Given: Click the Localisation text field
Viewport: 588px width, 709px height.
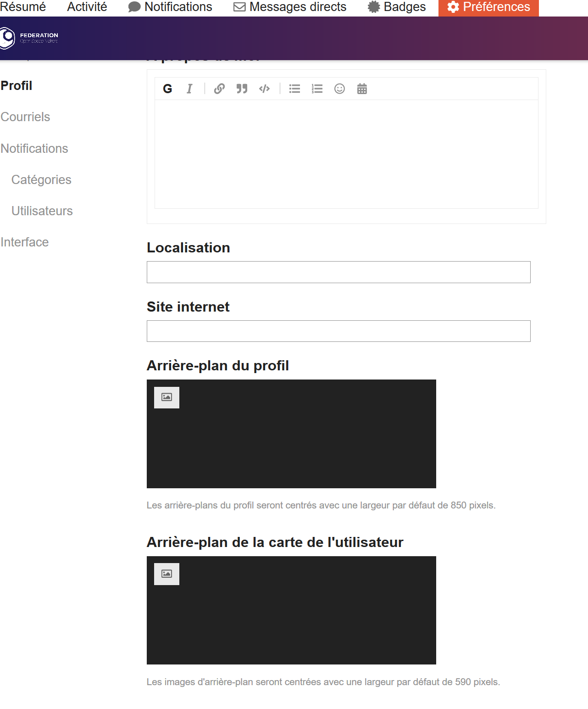Looking at the screenshot, I should [x=338, y=272].
